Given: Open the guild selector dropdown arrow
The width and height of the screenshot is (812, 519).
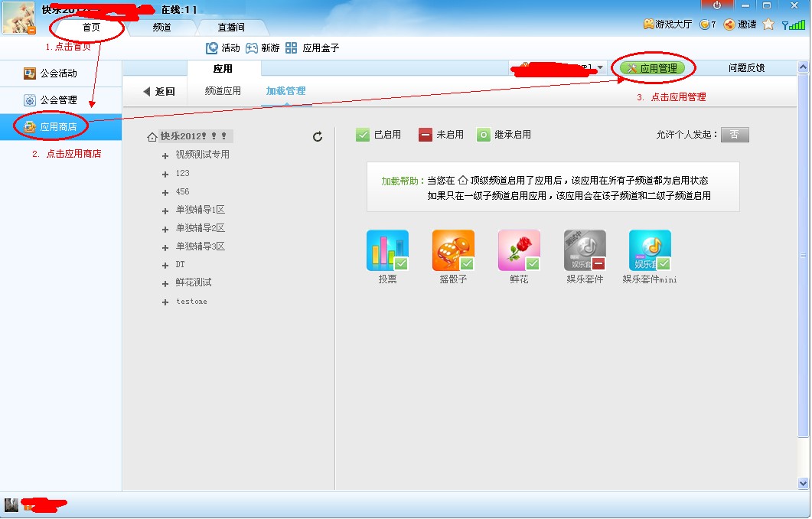Looking at the screenshot, I should (600, 68).
